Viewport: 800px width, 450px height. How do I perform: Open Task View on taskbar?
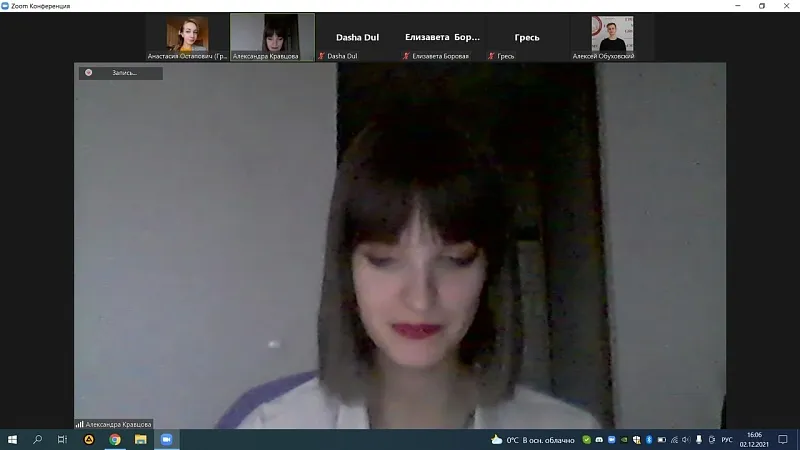click(x=62, y=439)
